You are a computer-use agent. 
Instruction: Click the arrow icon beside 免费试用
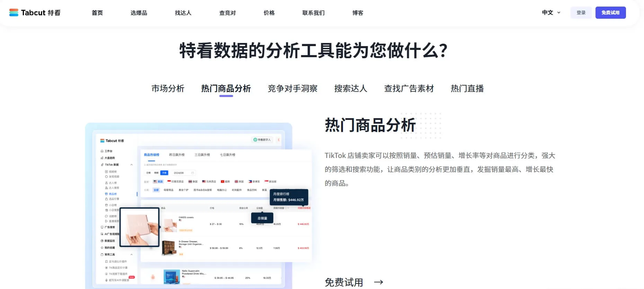tap(379, 282)
